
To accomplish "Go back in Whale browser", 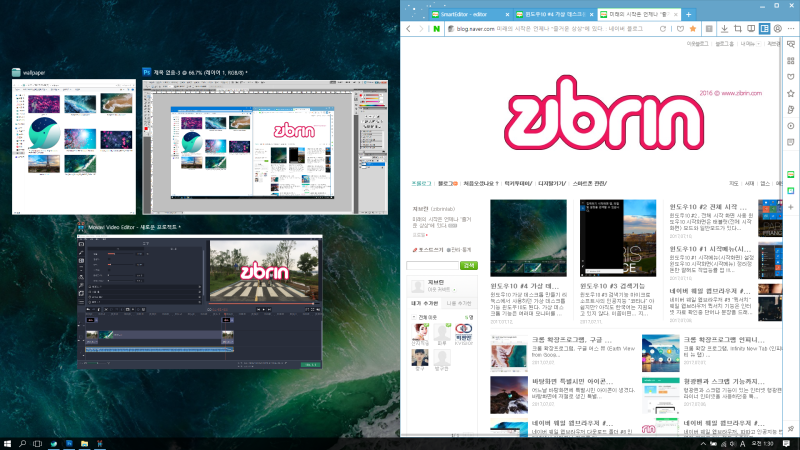I will point(408,29).
